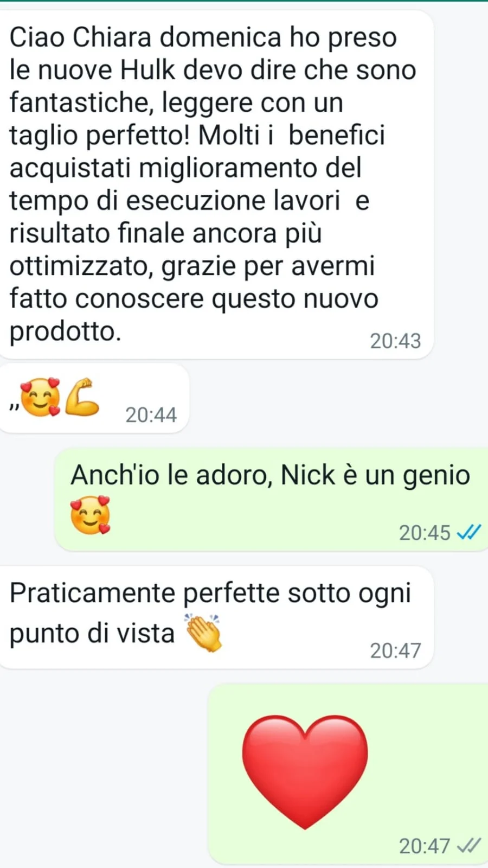Viewport: 488px width, 868px height.
Task: Tap blue read checkmarks beside 20:45
Action: pos(469,533)
